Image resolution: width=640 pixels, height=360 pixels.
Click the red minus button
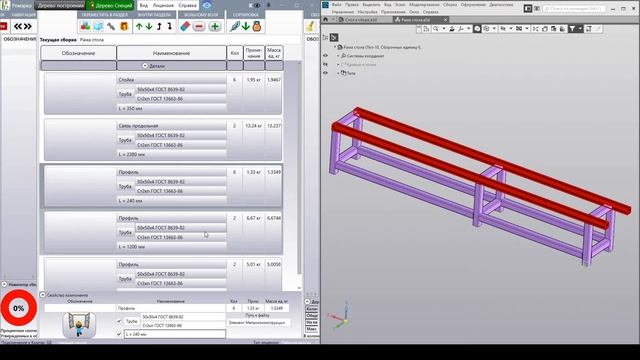coord(199,27)
